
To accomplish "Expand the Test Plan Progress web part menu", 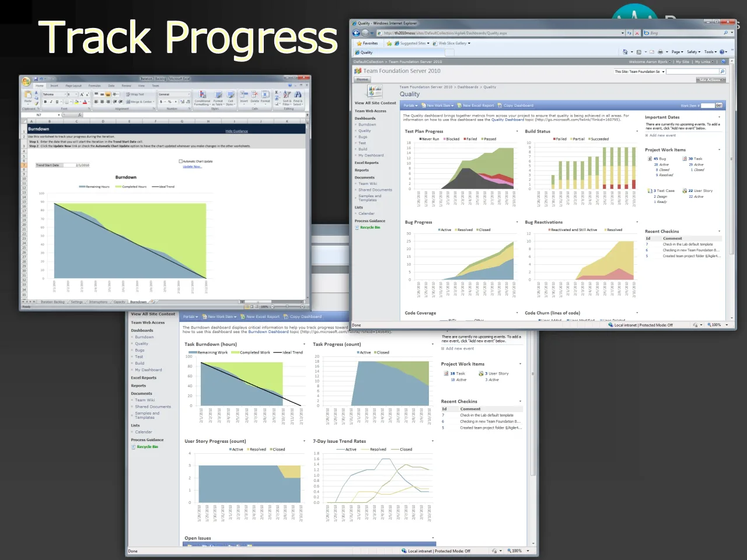I will [x=517, y=131].
